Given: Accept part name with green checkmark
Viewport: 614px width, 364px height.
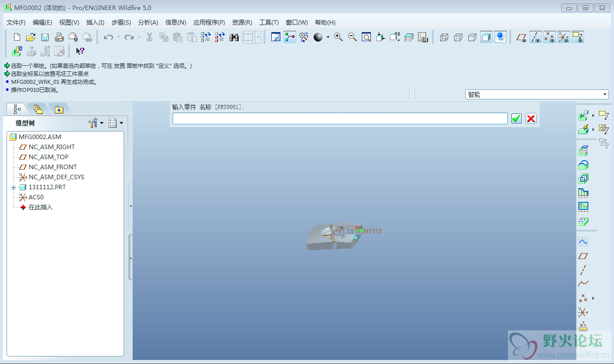Looking at the screenshot, I should [x=517, y=118].
